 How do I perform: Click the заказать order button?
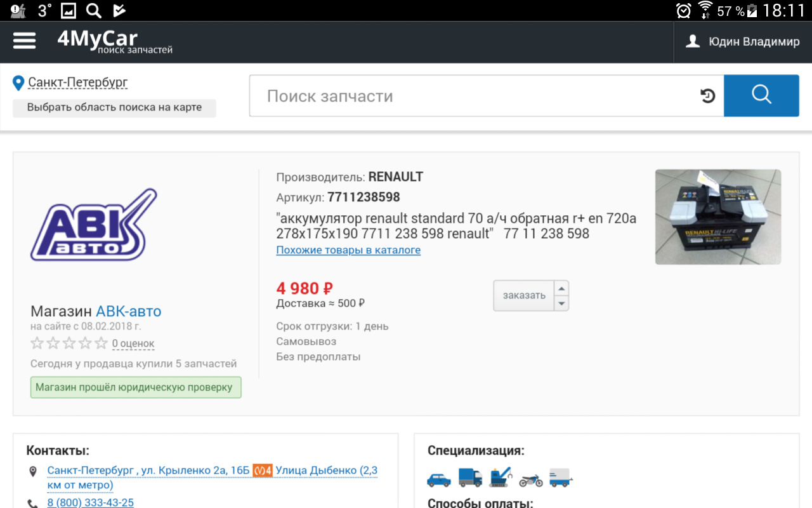pos(524,296)
